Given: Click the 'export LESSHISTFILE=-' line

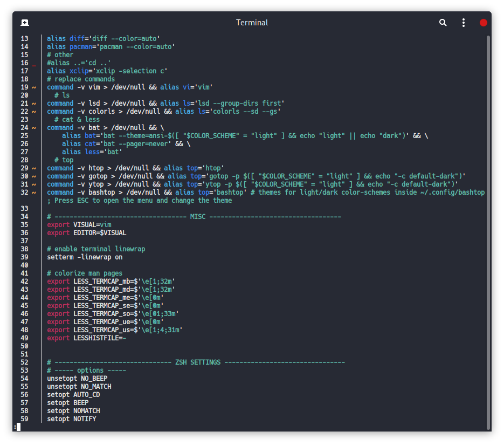Looking at the screenshot, I should [x=86, y=338].
